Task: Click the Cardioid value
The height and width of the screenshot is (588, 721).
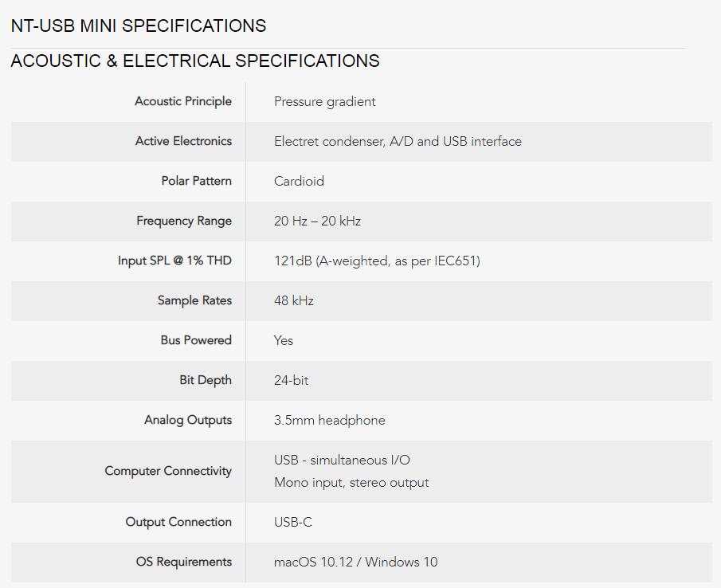Action: click(x=299, y=181)
